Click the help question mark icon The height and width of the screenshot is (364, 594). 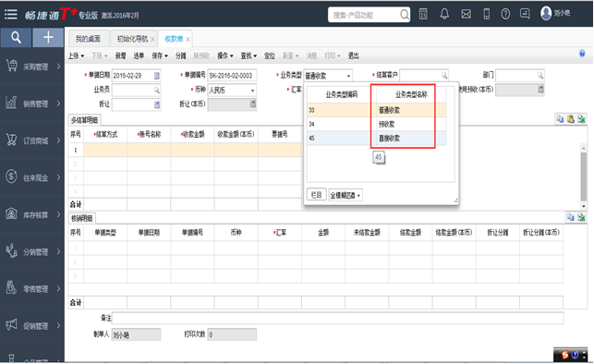(x=505, y=14)
